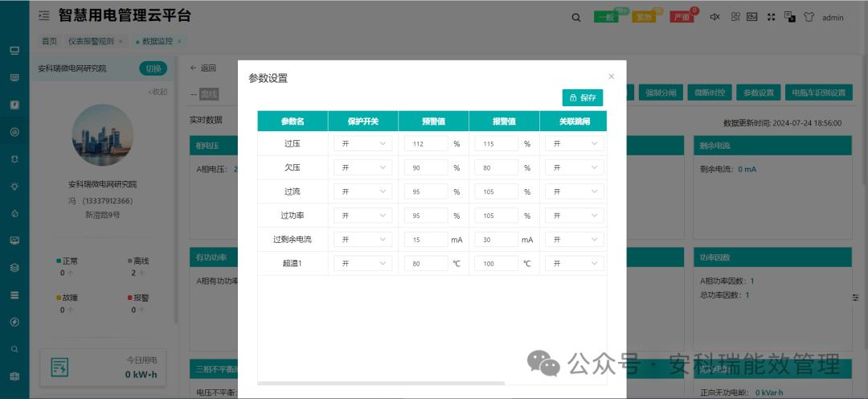Screen dimensions: 868x399
Task: Open the QR code icon in header
Action: (x=735, y=17)
